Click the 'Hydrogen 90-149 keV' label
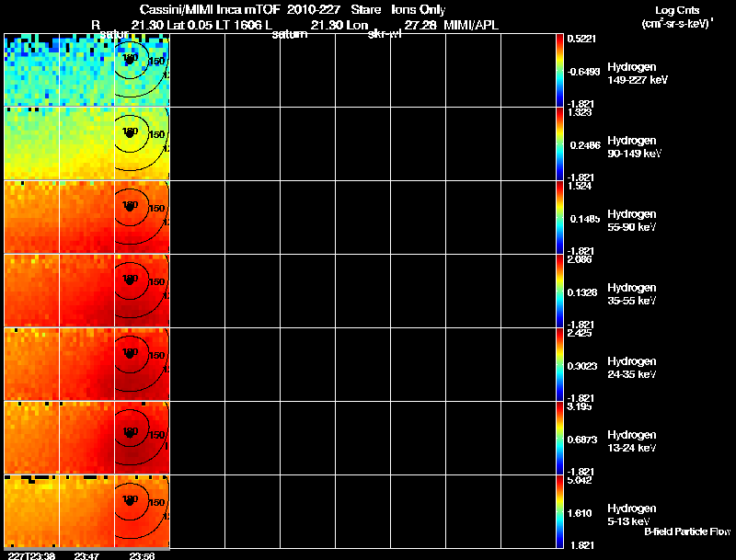The image size is (736, 560). 634,147
